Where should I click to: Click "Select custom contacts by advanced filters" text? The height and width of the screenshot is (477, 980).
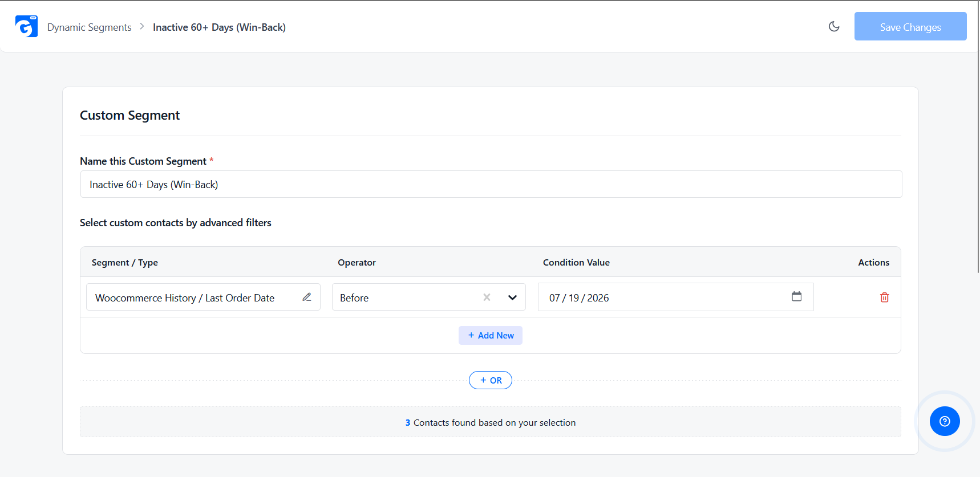click(x=176, y=223)
